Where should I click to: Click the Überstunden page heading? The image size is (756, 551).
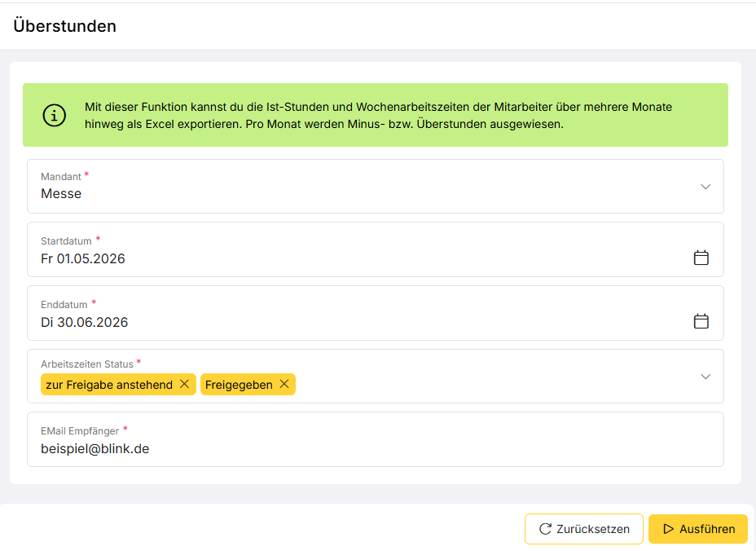point(64,26)
